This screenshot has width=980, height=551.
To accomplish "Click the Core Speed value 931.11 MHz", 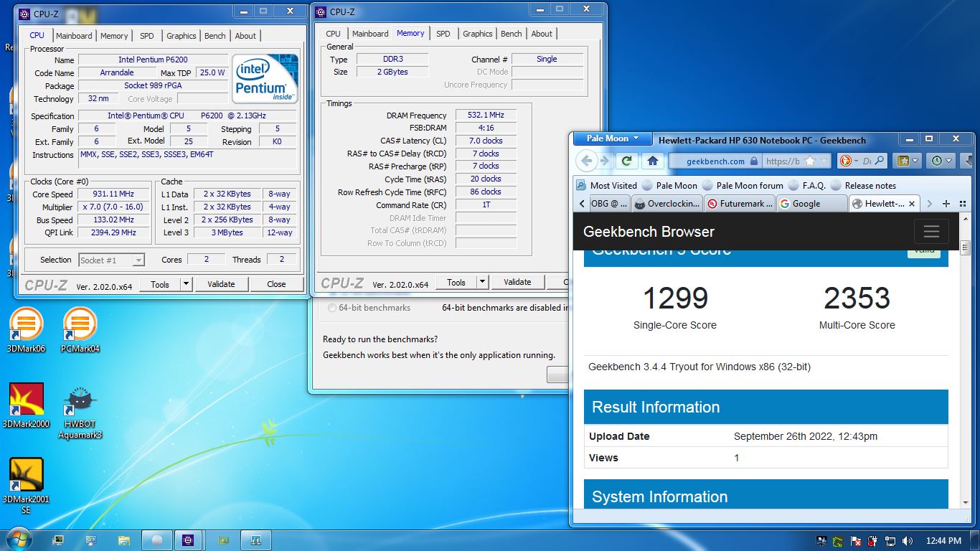I will [113, 194].
